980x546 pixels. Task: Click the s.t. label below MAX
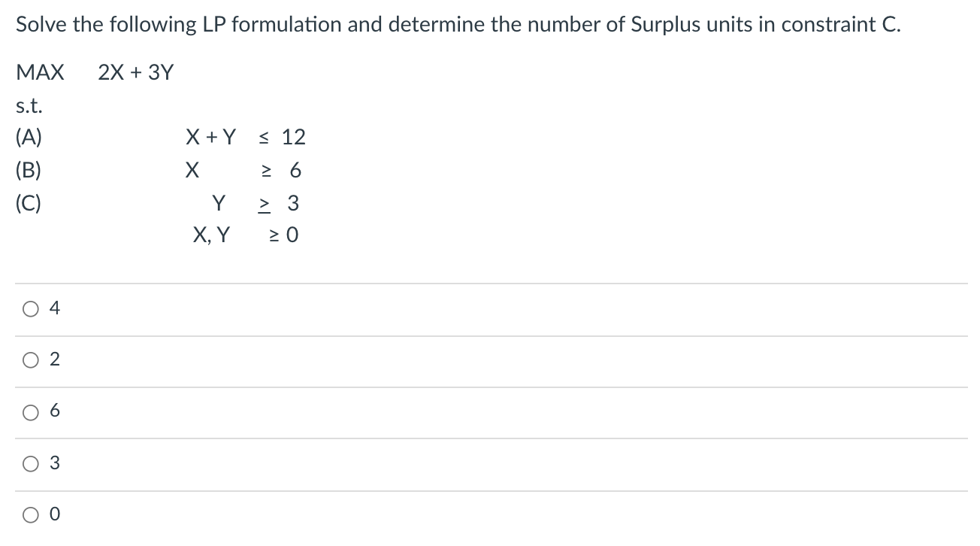27,105
